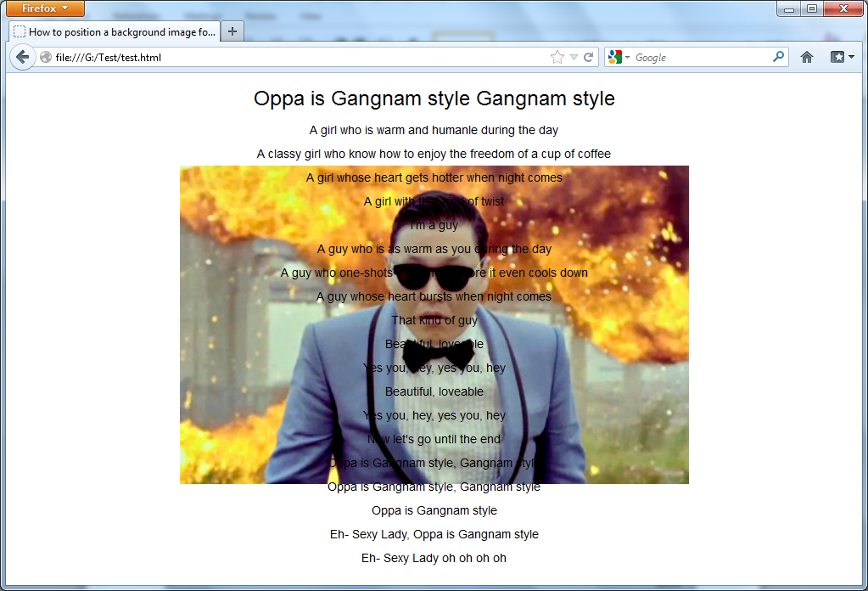Click the line 'Eh- Sexy Lady oh oh oh oh'

434,559
